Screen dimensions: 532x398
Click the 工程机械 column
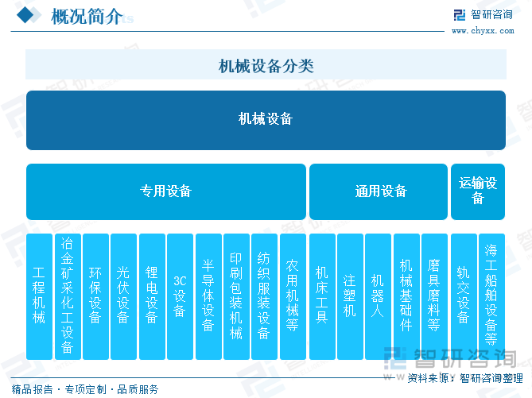click(x=39, y=296)
